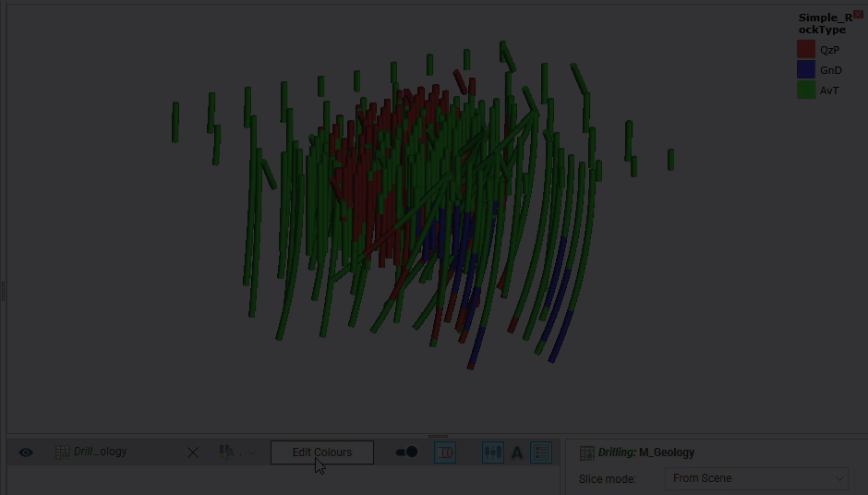
Task: Toggle the lines/cylinders display switch
Action: (406, 453)
